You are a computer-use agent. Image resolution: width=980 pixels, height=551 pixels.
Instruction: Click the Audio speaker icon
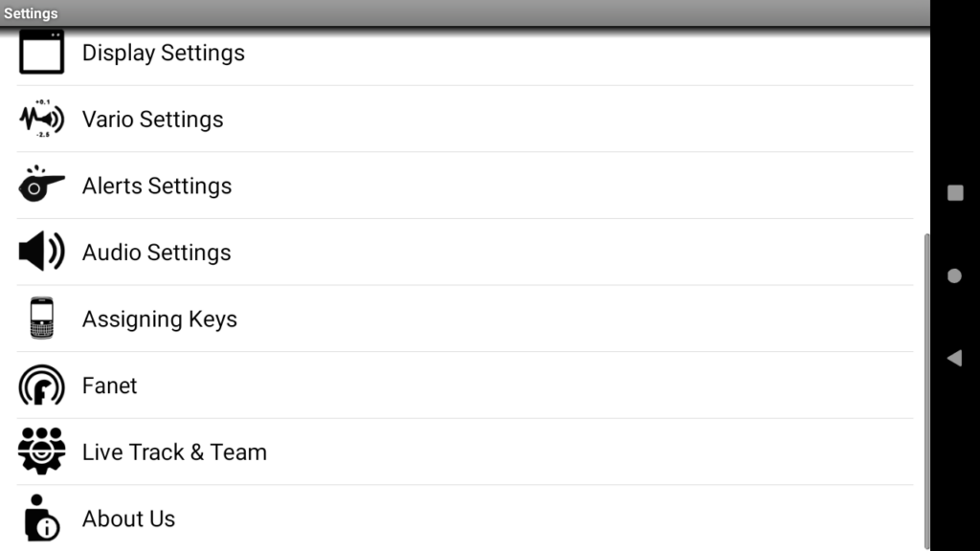pyautogui.click(x=41, y=252)
